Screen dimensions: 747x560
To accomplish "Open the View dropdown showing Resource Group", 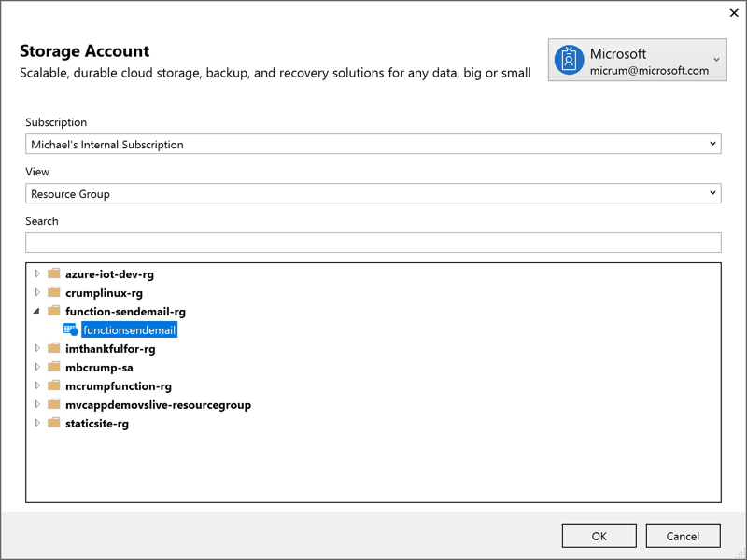I will 373,193.
